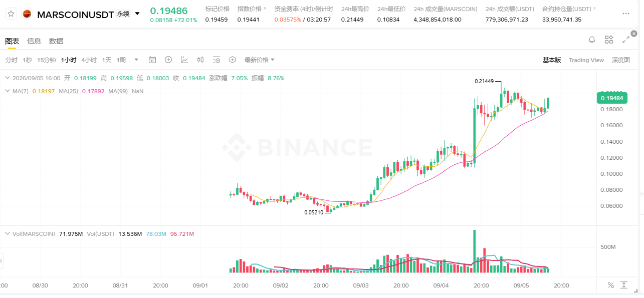
Task: Select the 4小时 timeframe
Action: tap(89, 60)
